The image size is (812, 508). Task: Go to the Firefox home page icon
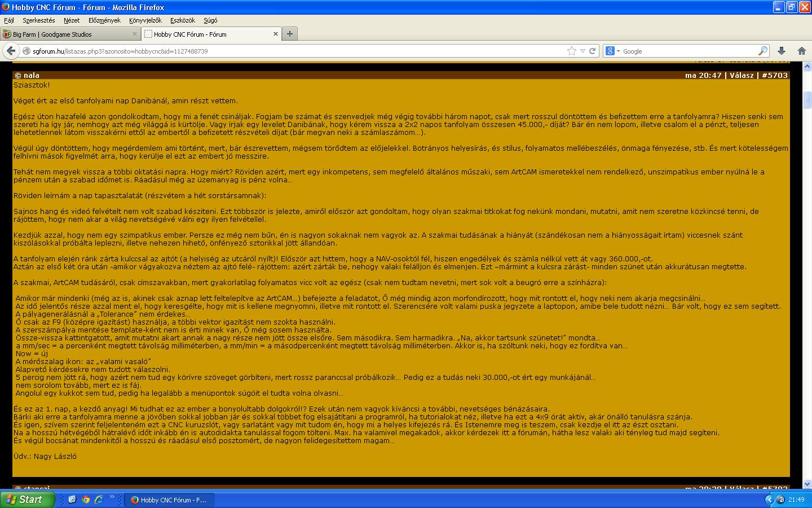pyautogui.click(x=801, y=51)
